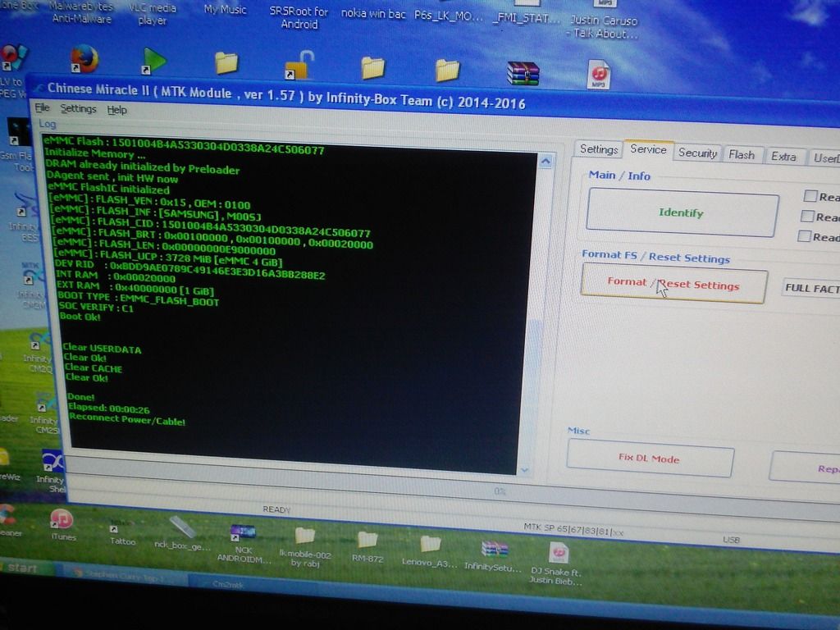Screen dimensions: 840x630
Task: Open the Justin Caruso MP3 file
Action: coord(599,75)
